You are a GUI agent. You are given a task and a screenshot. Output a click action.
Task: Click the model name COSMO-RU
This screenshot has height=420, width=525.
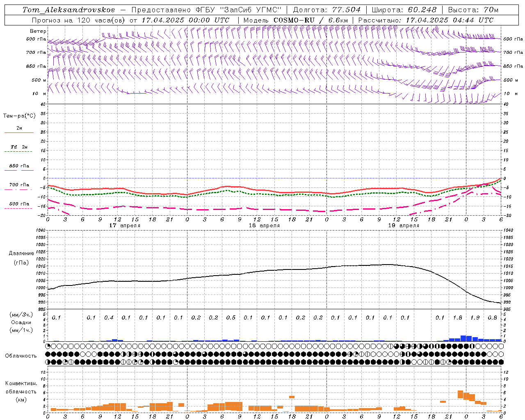click(x=294, y=20)
